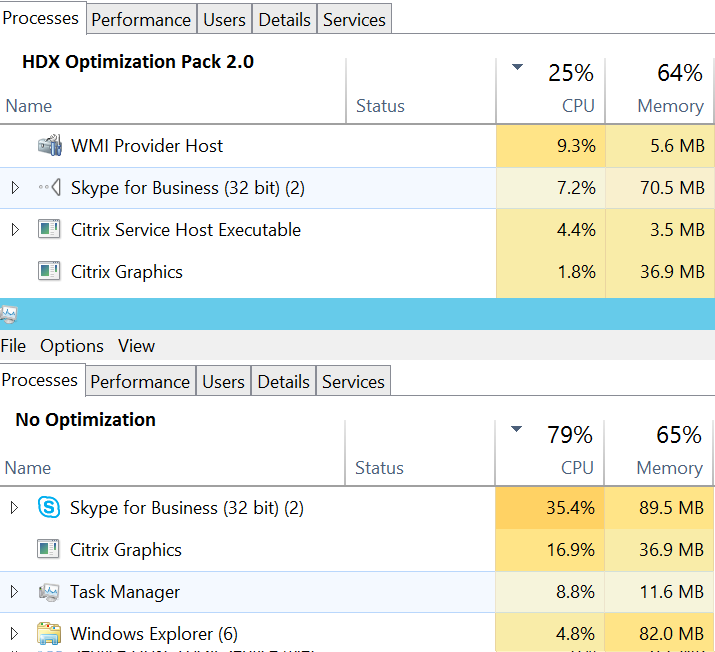Open Users tab in lower window
This screenshot has height=652, width=715.
coord(223,382)
